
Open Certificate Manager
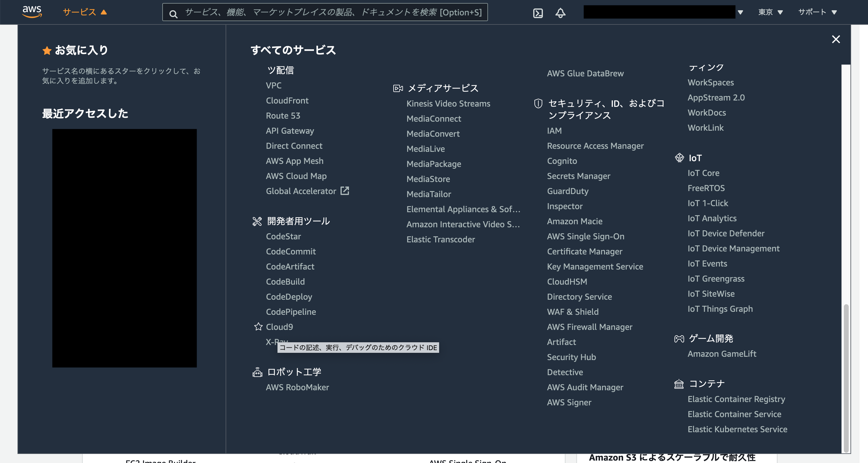[x=584, y=251]
